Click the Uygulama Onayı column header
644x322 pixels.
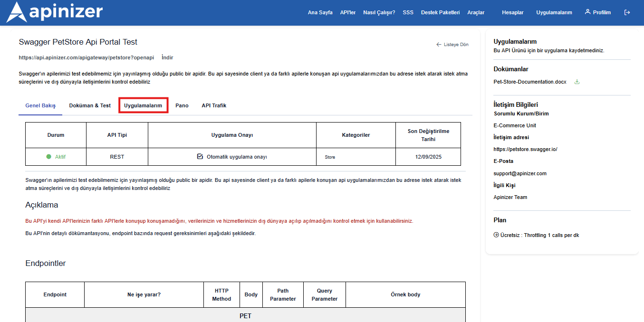pos(232,135)
